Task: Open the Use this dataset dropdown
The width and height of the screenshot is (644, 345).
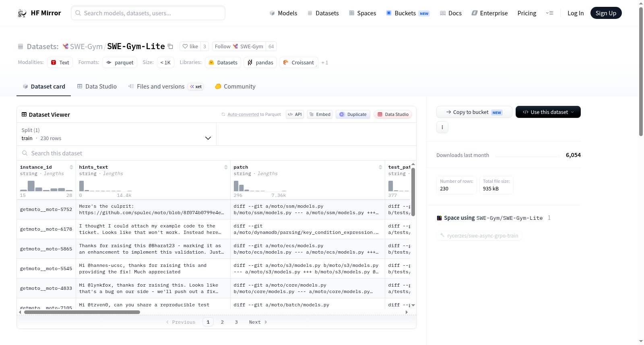Action: tap(548, 112)
